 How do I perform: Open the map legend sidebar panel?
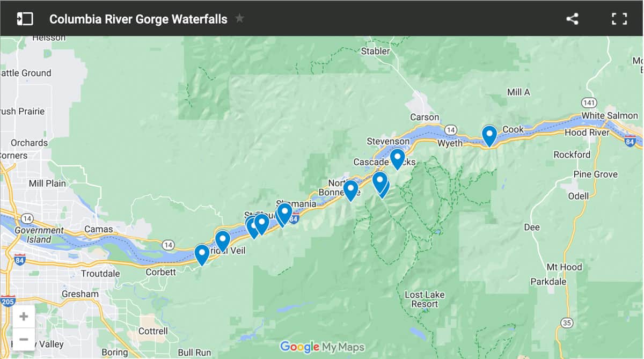click(25, 19)
